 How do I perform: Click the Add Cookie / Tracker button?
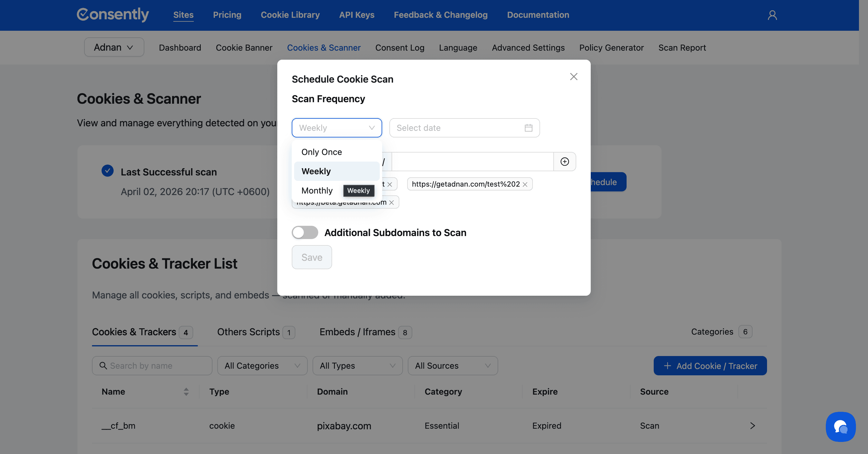710,366
